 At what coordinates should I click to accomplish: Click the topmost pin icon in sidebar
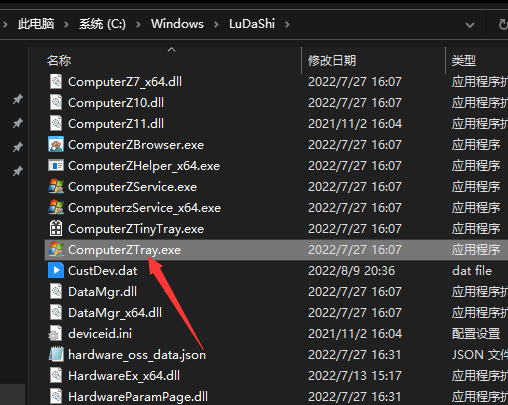18,99
